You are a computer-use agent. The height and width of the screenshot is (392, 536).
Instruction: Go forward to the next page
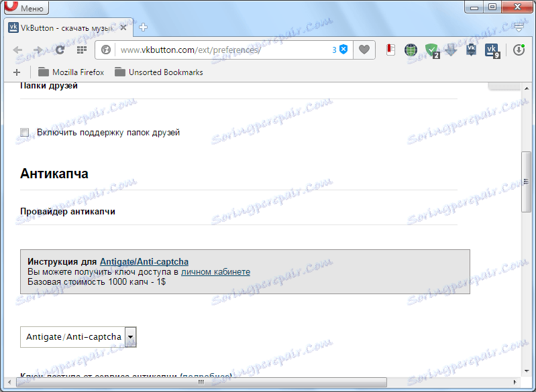(38, 50)
